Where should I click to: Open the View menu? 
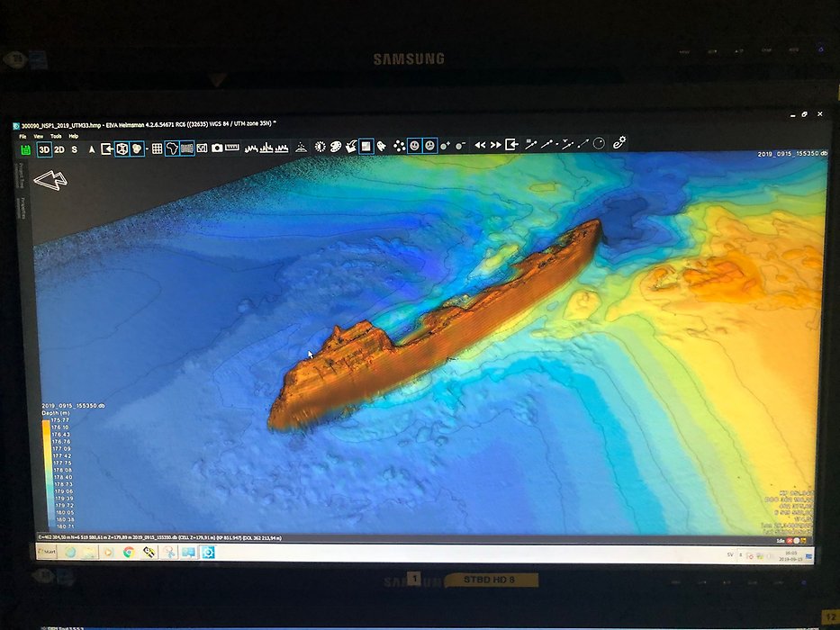coord(39,137)
